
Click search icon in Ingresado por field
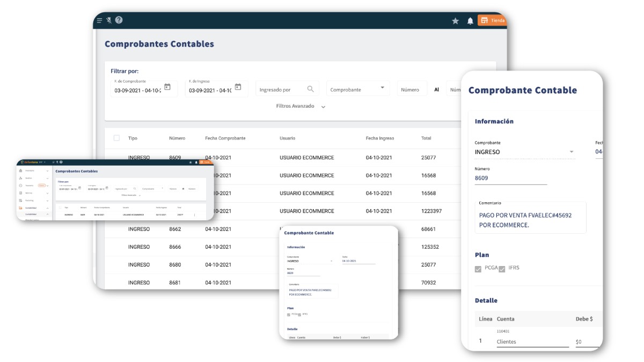click(311, 89)
